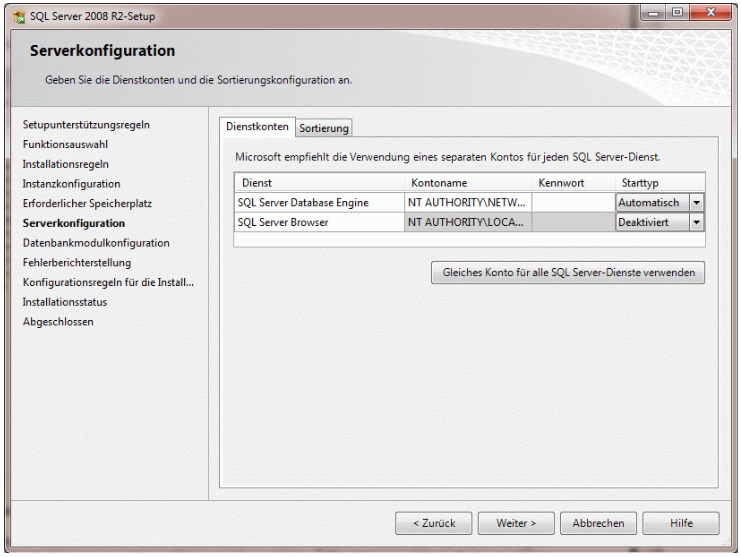Open Starttyp dropdown for SQL Server Database Engine
The height and width of the screenshot is (557, 741).
click(697, 203)
